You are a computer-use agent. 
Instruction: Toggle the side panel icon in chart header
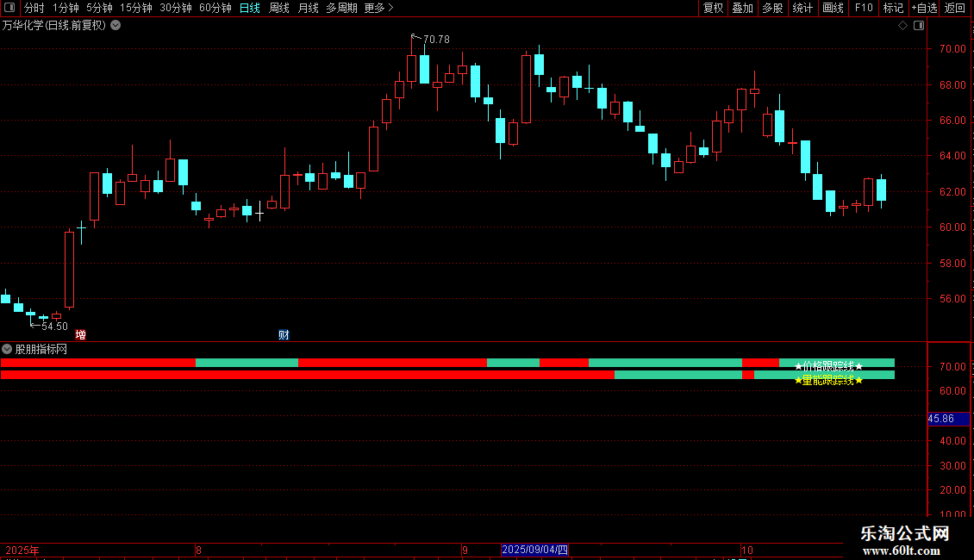click(x=919, y=26)
